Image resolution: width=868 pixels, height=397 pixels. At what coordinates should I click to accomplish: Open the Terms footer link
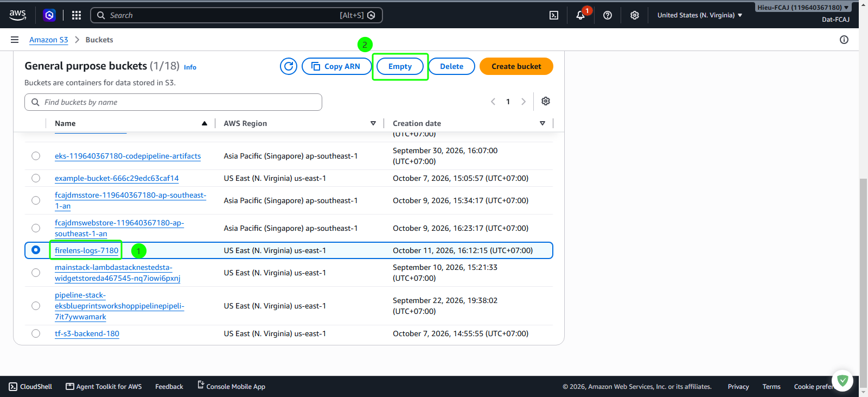(771, 387)
